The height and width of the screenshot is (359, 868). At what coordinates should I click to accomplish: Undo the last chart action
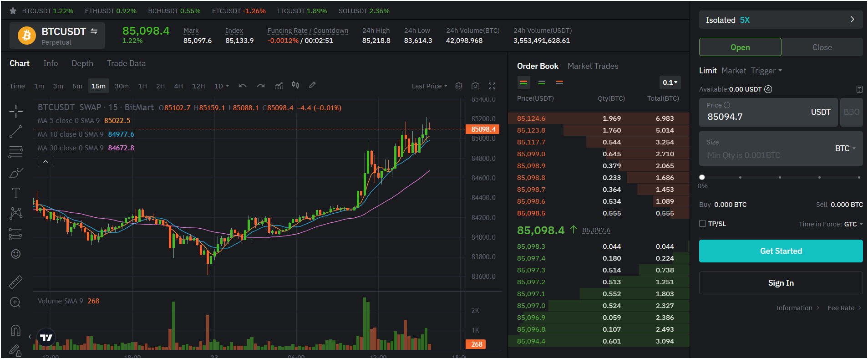coord(243,86)
